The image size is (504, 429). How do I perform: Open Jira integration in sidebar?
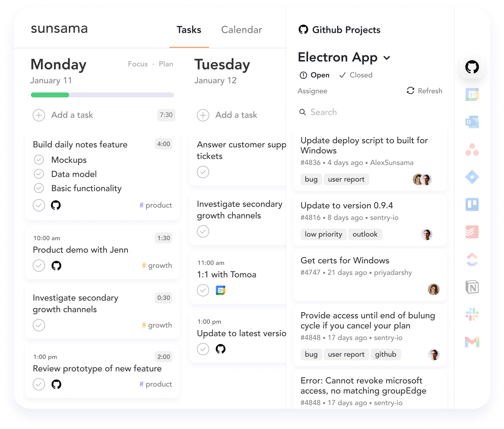point(472,177)
